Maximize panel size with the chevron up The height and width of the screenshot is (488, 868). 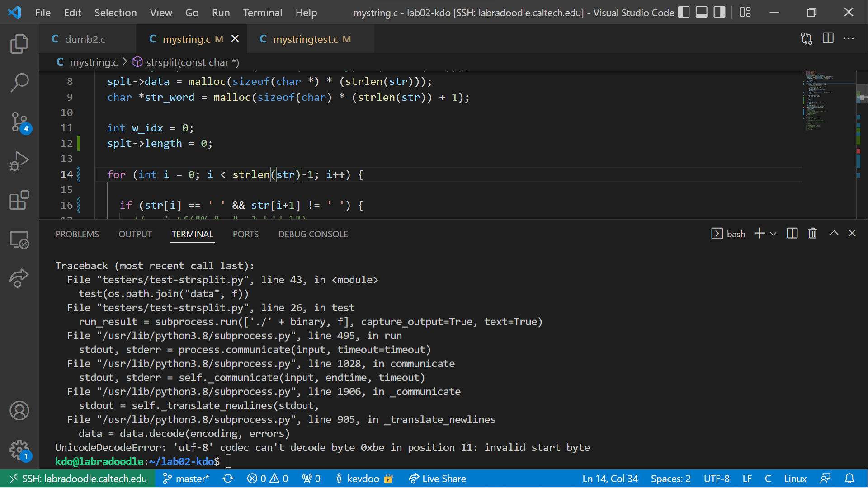coord(834,233)
